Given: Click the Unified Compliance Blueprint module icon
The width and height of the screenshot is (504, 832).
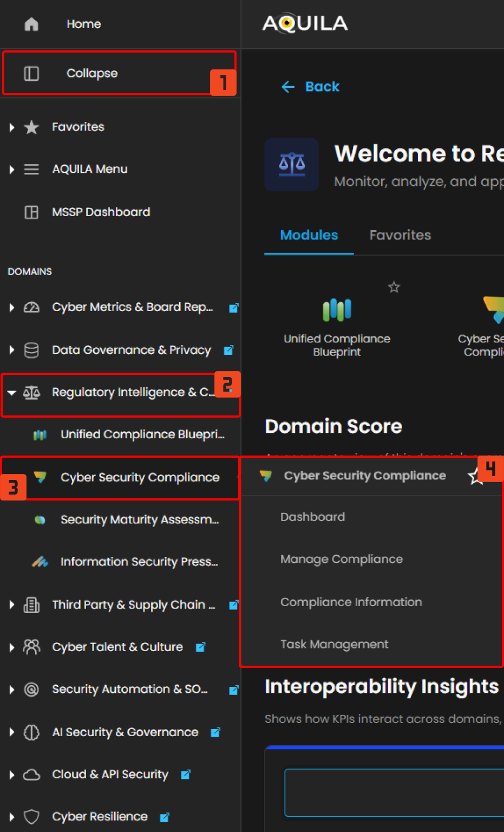Looking at the screenshot, I should pyautogui.click(x=337, y=310).
